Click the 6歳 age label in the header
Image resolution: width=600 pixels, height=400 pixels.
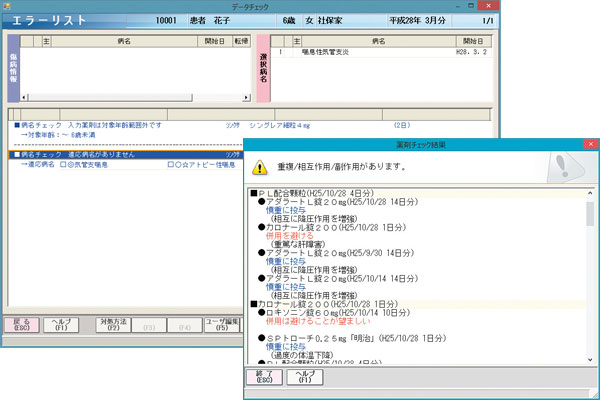point(289,20)
